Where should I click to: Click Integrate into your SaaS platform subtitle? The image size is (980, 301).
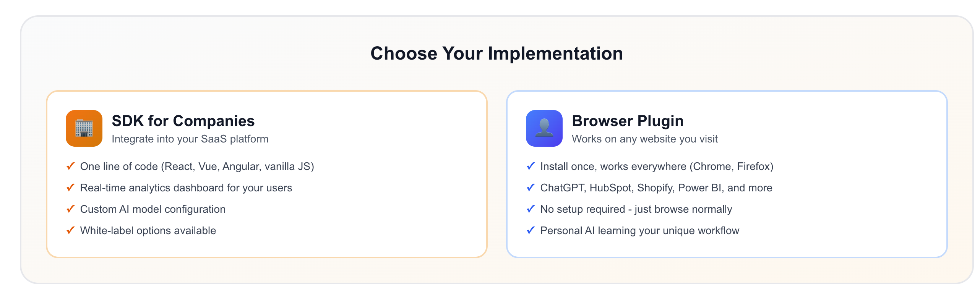pyautogui.click(x=190, y=139)
